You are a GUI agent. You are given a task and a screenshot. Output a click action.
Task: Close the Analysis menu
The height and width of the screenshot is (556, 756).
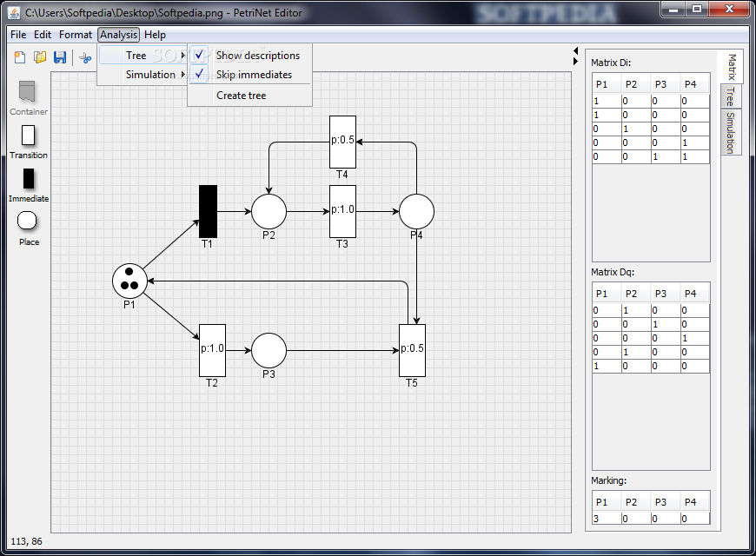(118, 35)
